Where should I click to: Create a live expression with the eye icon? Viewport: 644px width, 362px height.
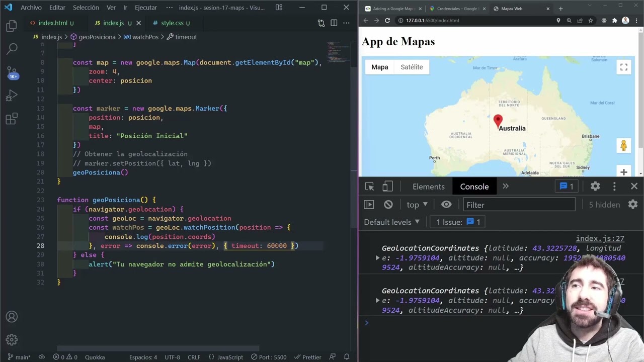pyautogui.click(x=446, y=205)
